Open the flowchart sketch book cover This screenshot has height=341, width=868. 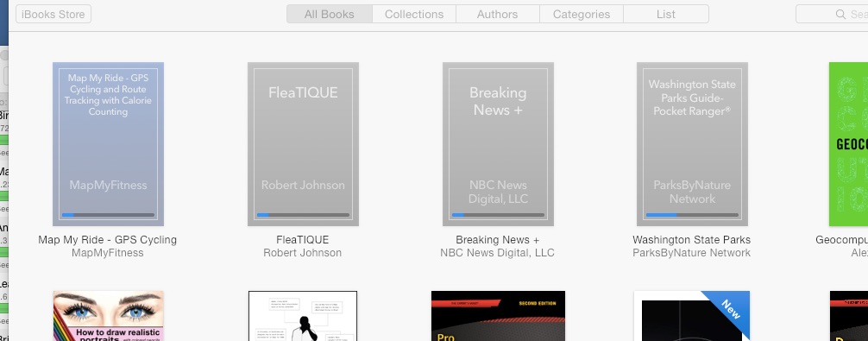[x=303, y=316]
